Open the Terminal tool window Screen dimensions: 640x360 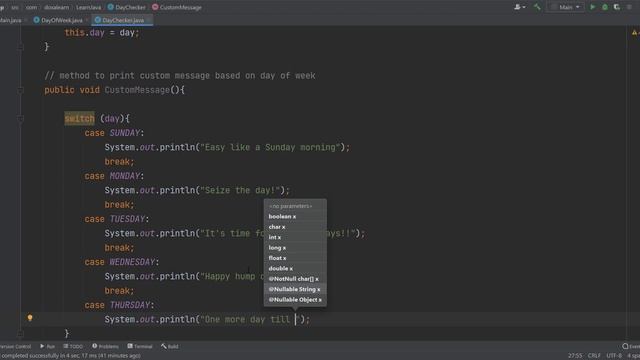pyautogui.click(x=140, y=347)
